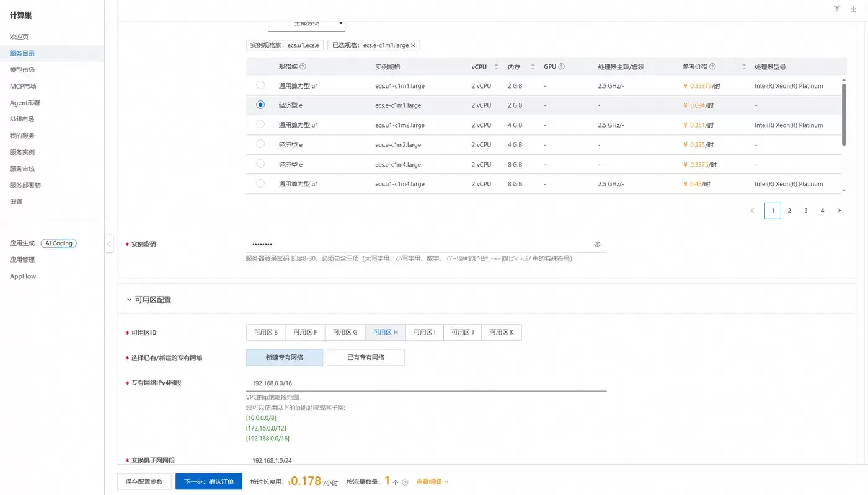The height and width of the screenshot is (495, 868).
Task: Click the 实例规格族 ecs.u1,ecs.e filter tag
Action: tap(285, 45)
